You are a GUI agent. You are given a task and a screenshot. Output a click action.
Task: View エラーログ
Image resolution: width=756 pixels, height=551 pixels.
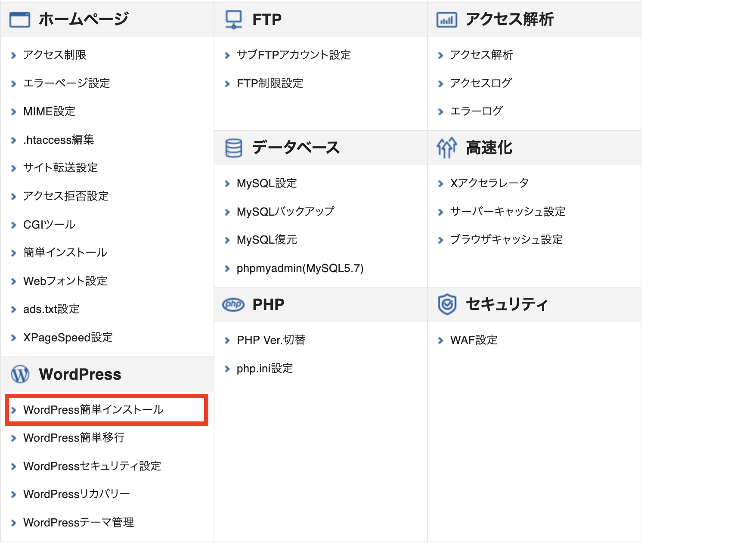pos(477,111)
